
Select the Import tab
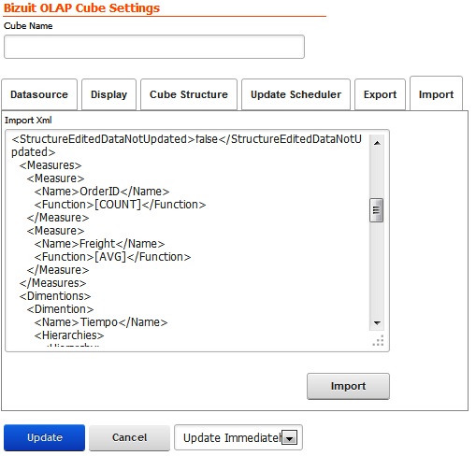[436, 93]
